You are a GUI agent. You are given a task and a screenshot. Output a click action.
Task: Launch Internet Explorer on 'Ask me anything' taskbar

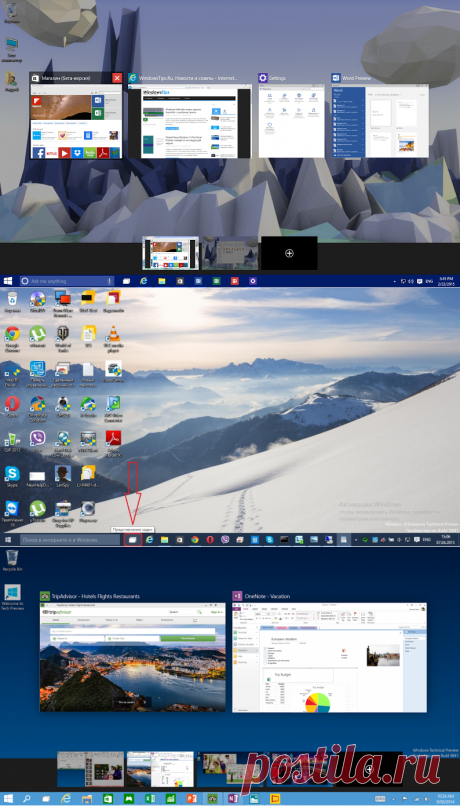(x=144, y=281)
